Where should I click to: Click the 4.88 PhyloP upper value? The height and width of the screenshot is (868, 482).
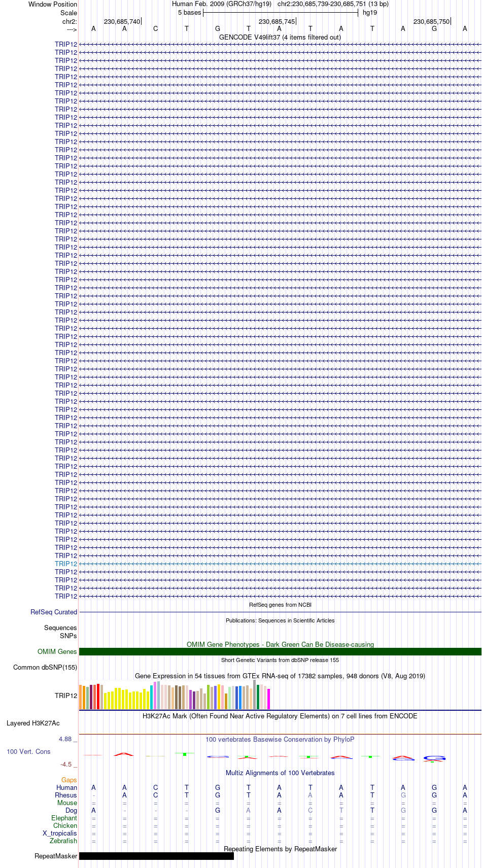tap(65, 739)
